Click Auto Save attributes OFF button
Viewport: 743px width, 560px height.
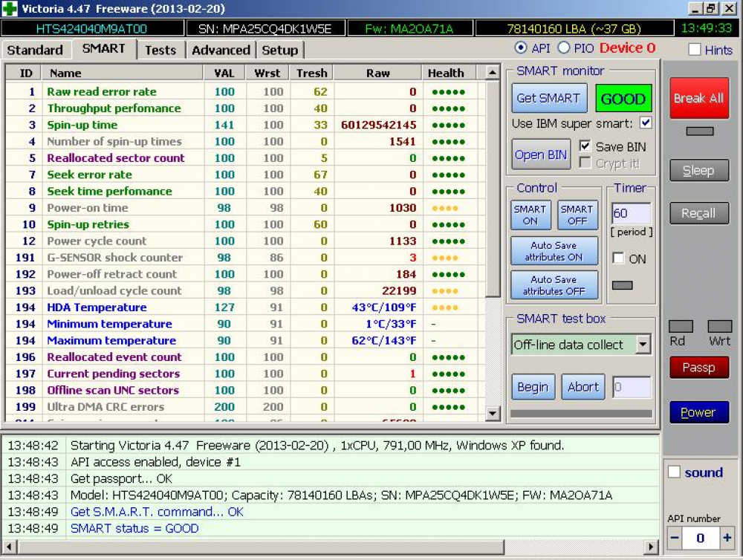[x=554, y=285]
